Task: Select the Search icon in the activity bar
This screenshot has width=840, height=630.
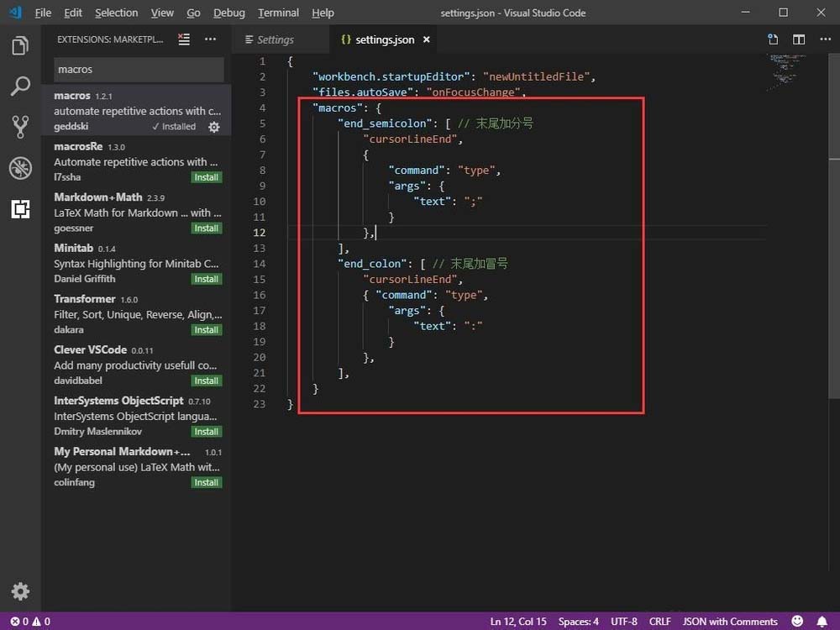Action: click(x=20, y=87)
